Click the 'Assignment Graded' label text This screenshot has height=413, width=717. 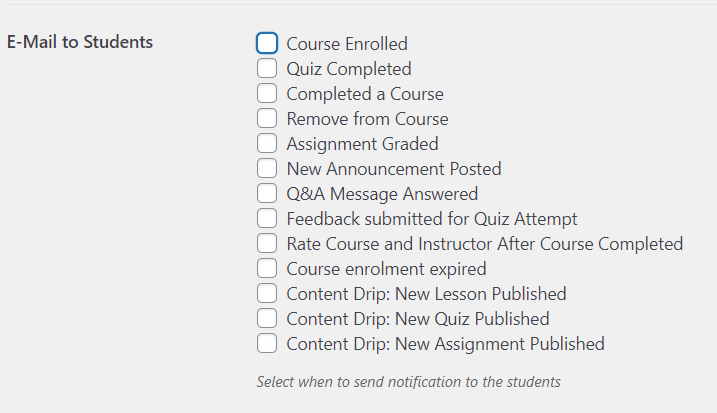(362, 144)
